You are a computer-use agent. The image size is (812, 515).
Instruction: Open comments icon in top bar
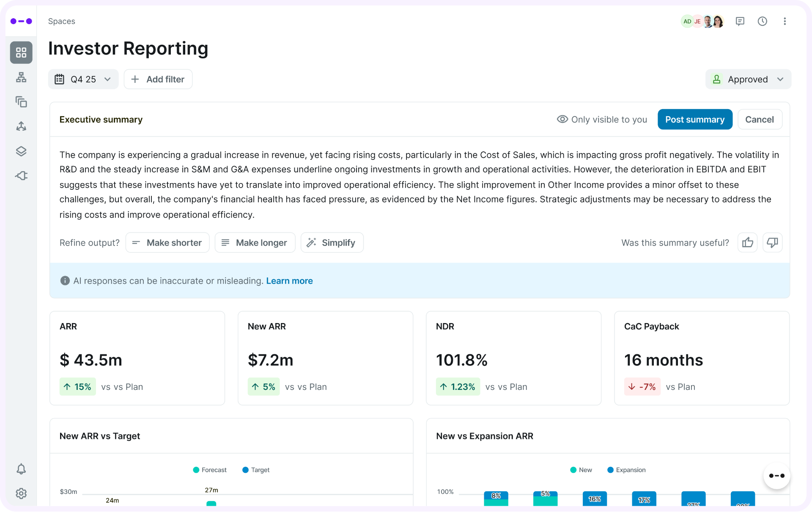[x=740, y=21]
